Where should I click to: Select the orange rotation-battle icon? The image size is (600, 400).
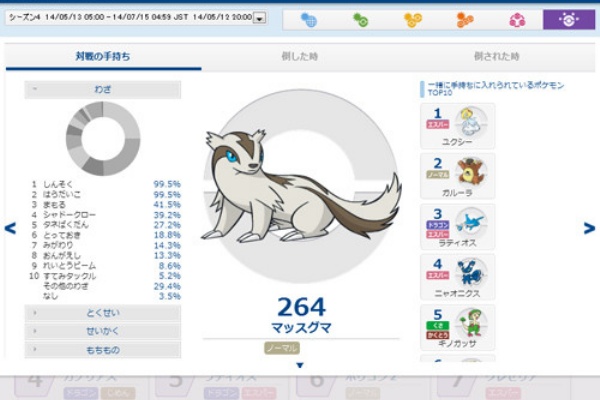(x=465, y=20)
